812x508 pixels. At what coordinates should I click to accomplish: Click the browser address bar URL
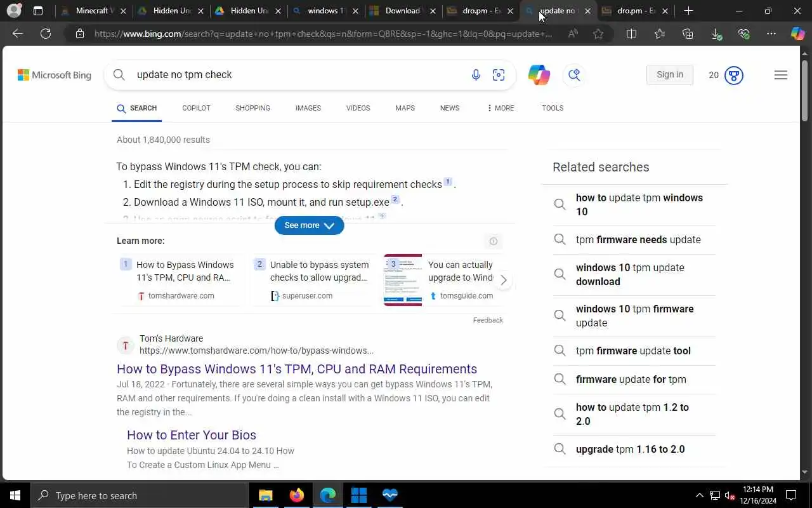[324, 34]
